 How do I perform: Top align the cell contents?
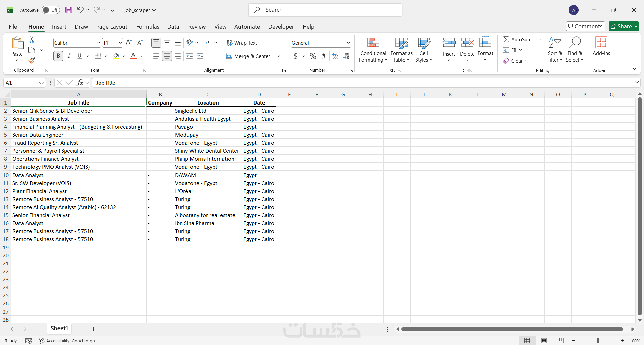[x=156, y=43]
